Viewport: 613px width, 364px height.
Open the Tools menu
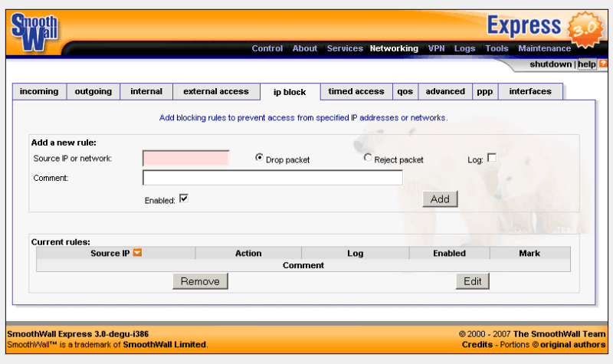click(x=497, y=48)
